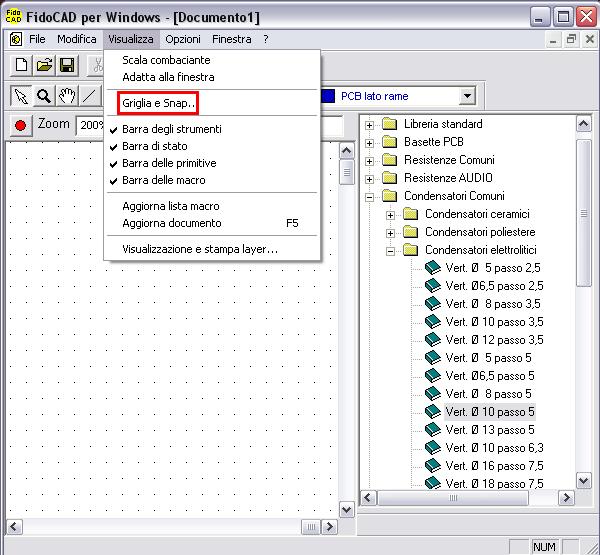Viewport: 600px width, 555px height.
Task: Click the drawing canvas scroll down arrow
Action: 346,509
